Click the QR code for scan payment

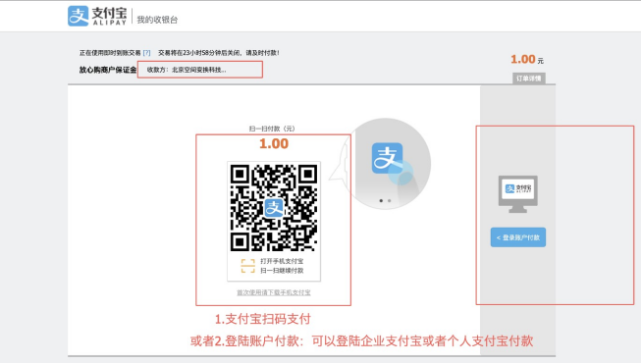274,208
